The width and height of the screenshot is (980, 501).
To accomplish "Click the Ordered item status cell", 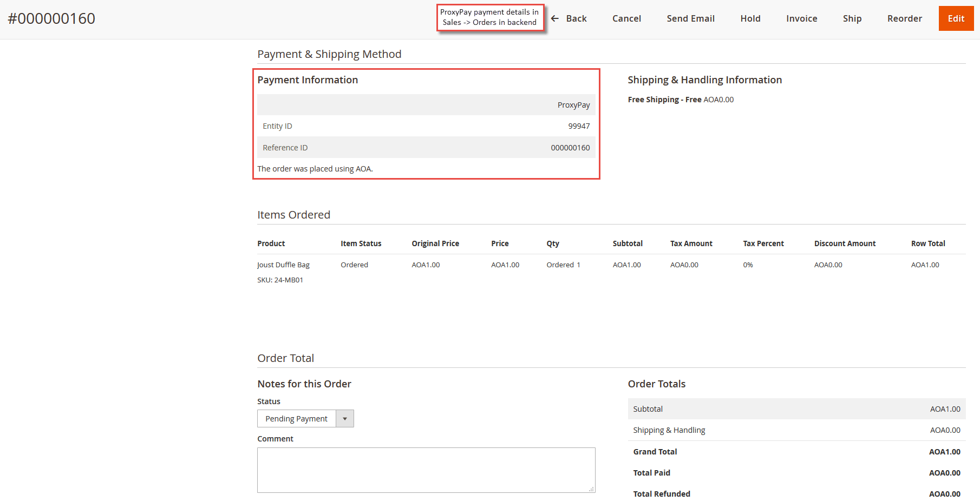I will point(354,265).
